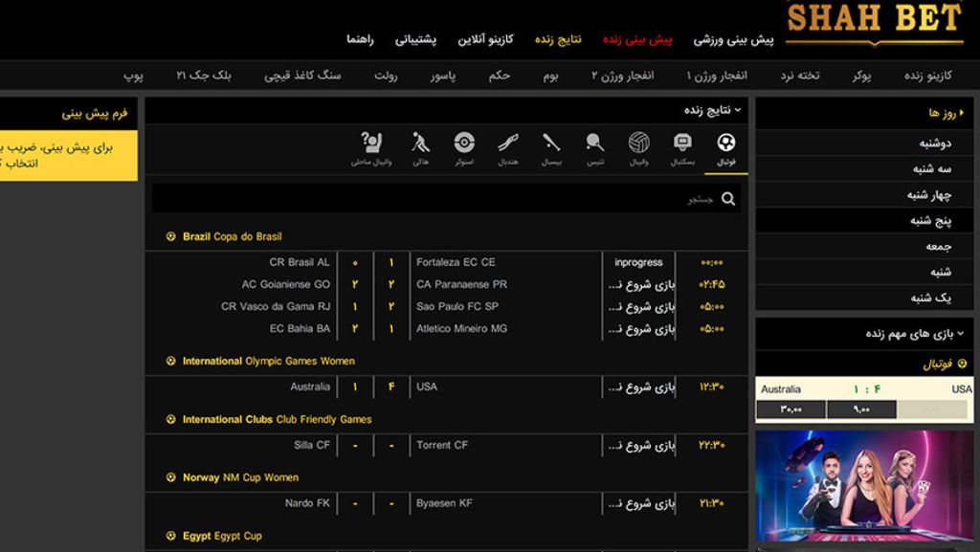
Task: Select the tennis sport icon
Action: point(595,143)
